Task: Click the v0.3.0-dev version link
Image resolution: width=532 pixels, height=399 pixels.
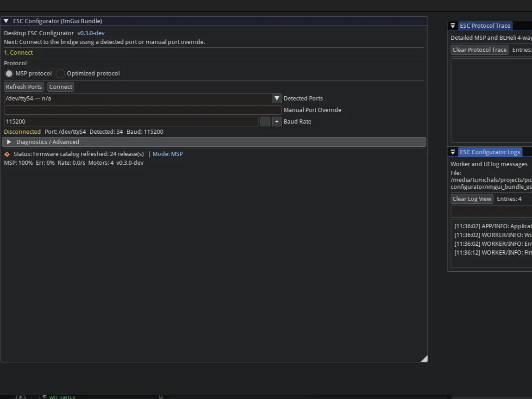Action: pyautogui.click(x=91, y=33)
